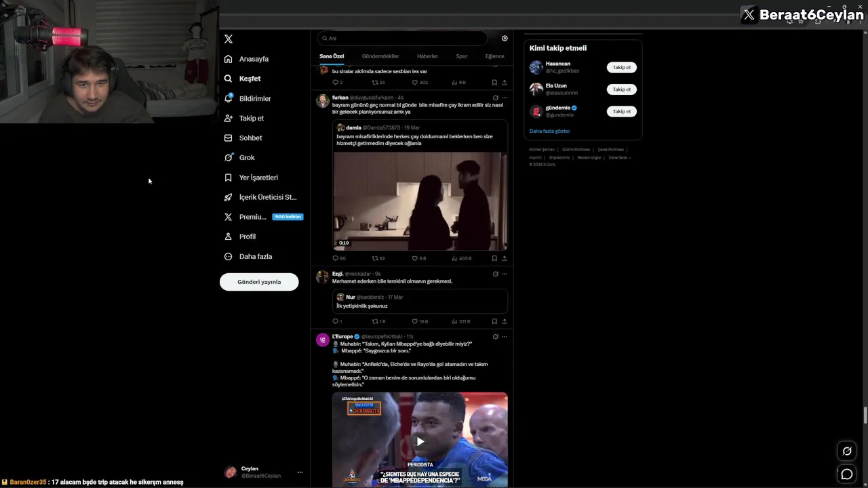Share the top partially visible post
Image resolution: width=868 pixels, height=488 pixels.
point(505,83)
